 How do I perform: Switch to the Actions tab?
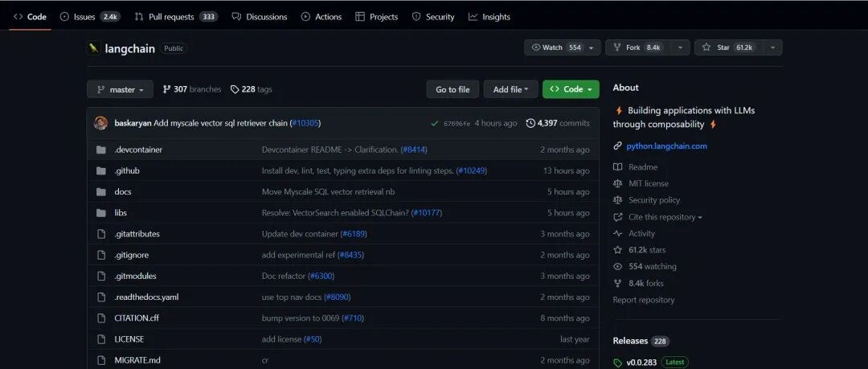(x=321, y=17)
